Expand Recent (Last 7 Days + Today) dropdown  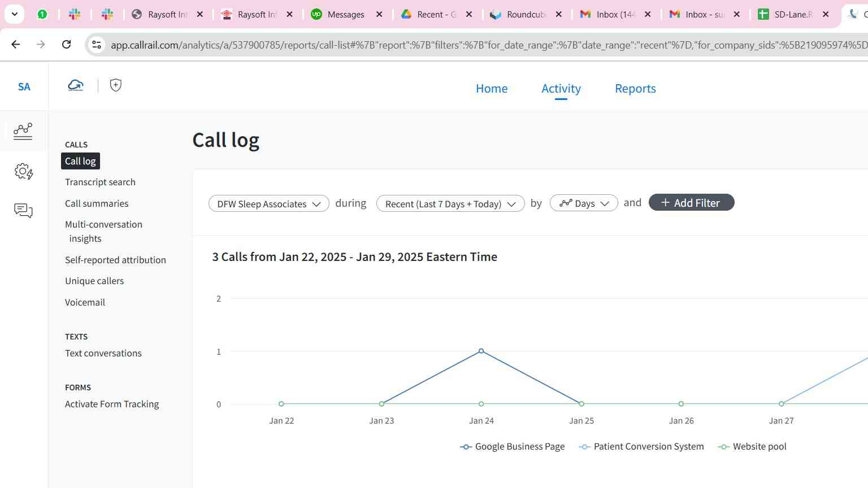[450, 204]
